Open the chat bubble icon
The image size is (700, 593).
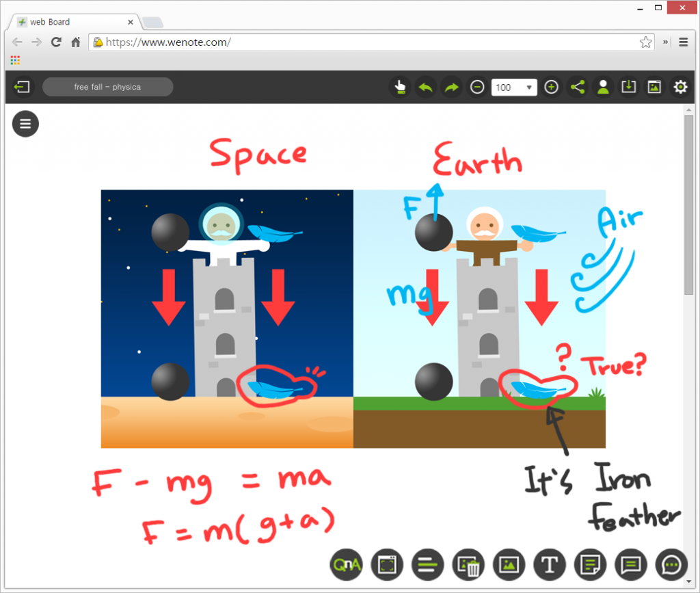tap(671, 565)
